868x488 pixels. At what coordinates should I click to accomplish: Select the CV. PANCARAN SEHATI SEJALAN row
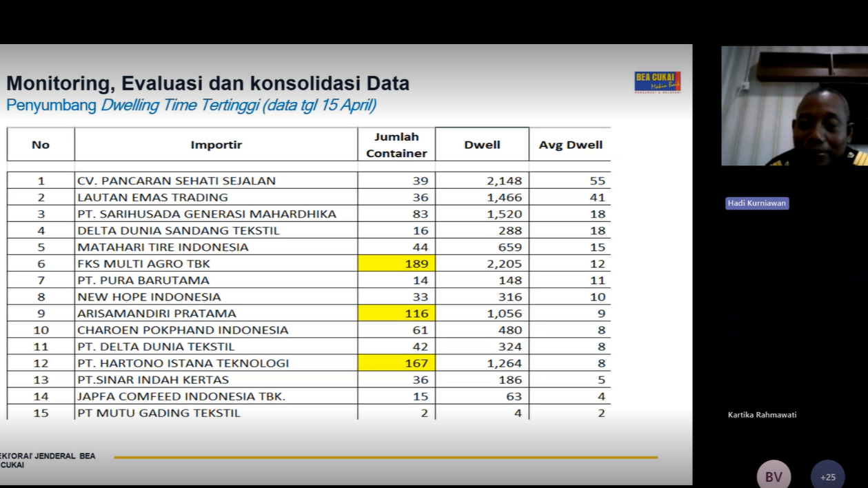pyautogui.click(x=176, y=181)
